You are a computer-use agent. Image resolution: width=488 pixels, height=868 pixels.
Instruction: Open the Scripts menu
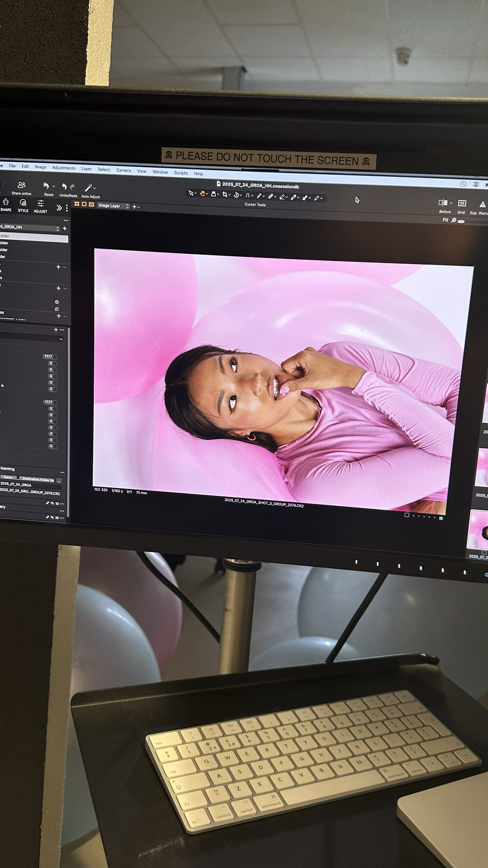click(181, 172)
